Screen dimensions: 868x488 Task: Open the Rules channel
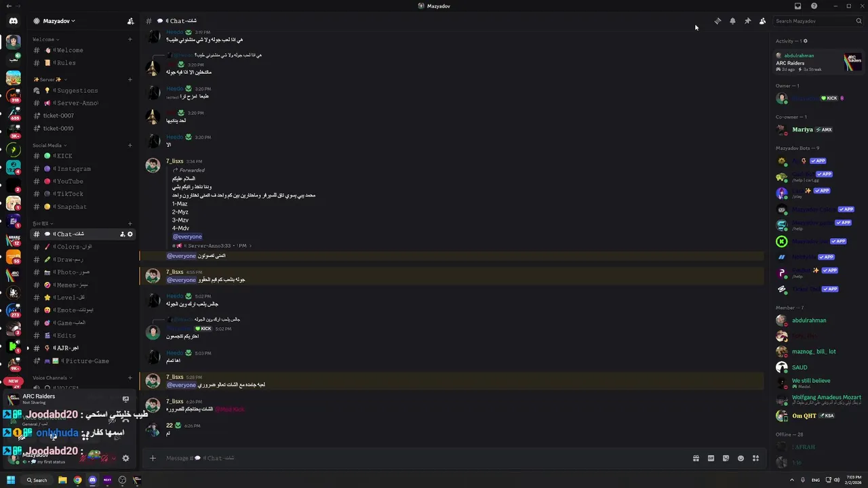click(x=66, y=63)
